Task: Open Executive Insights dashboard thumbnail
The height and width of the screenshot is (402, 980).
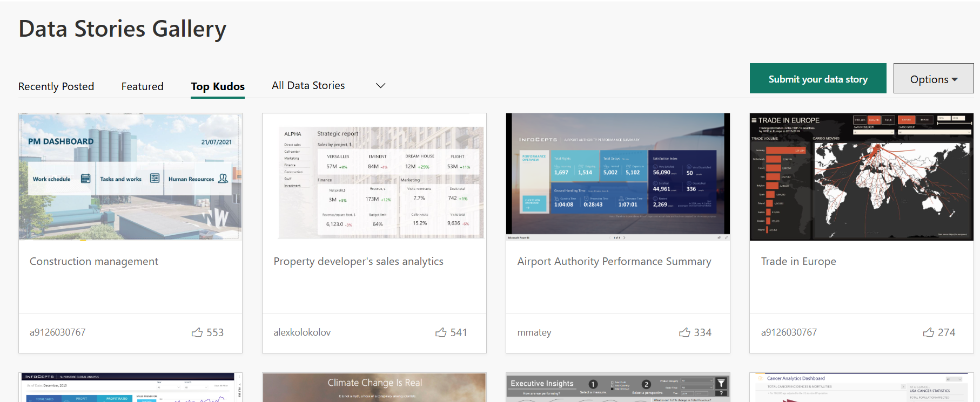Action: 618,387
